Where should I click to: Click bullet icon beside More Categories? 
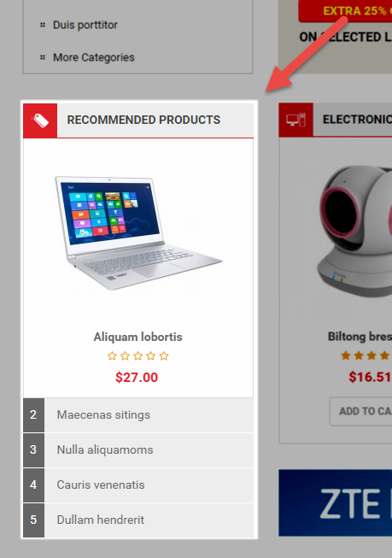pos(43,57)
